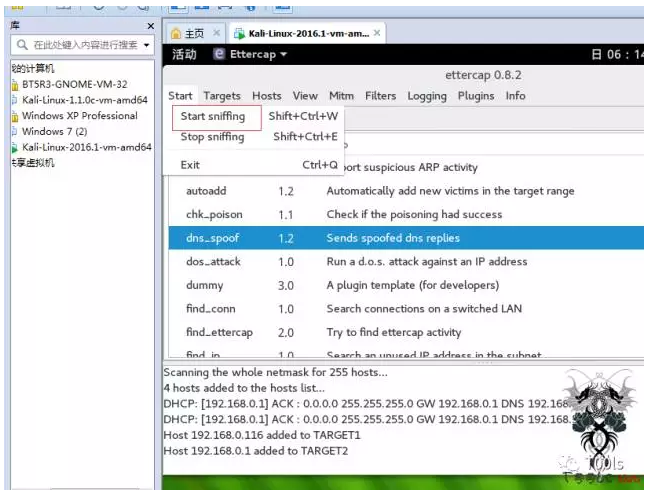
Task: Click version 3.0 of the dummy plugin
Action: coord(286,286)
